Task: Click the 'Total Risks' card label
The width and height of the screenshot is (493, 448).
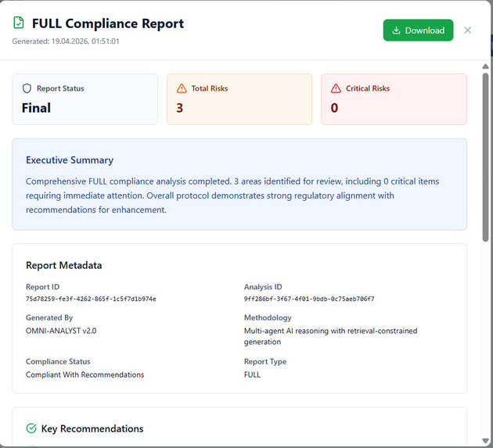Action: tap(210, 88)
